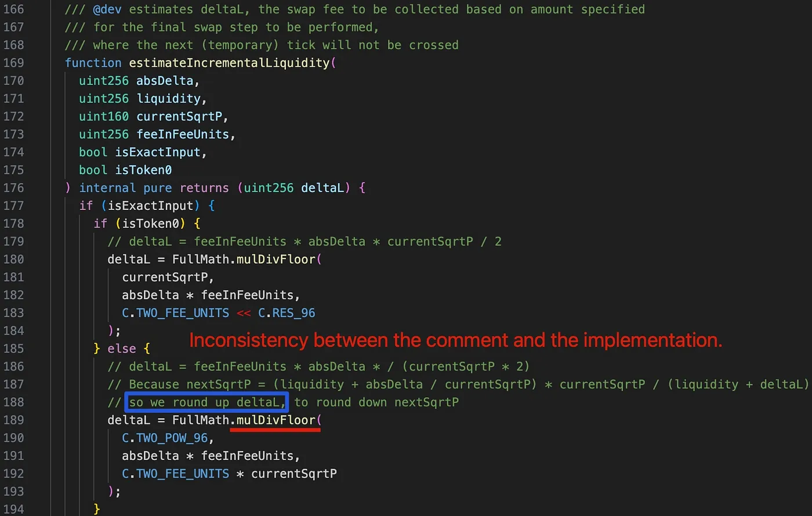Click isToken0 parameter on line 175

[143, 170]
